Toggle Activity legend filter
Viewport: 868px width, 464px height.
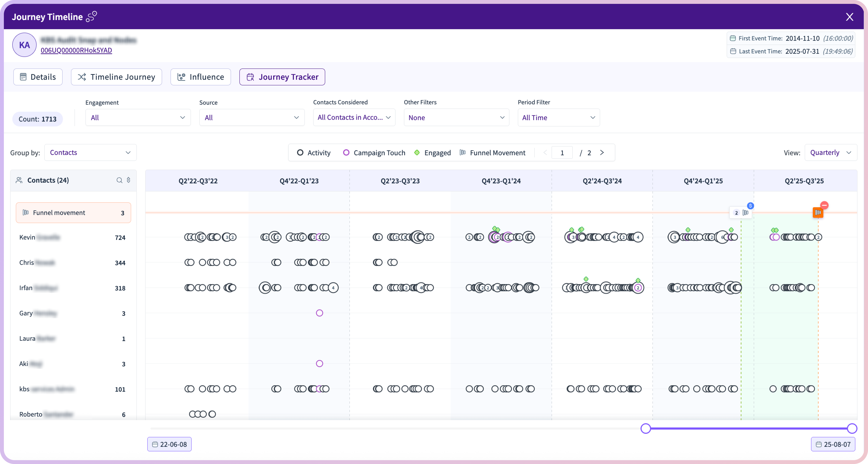click(x=314, y=153)
